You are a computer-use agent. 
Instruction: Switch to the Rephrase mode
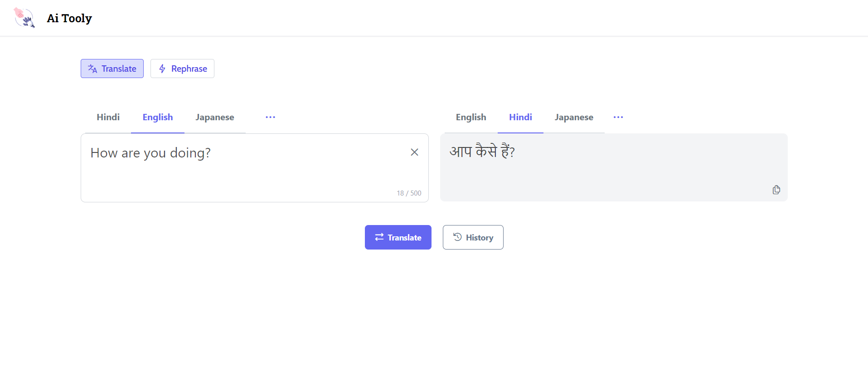[x=182, y=69]
